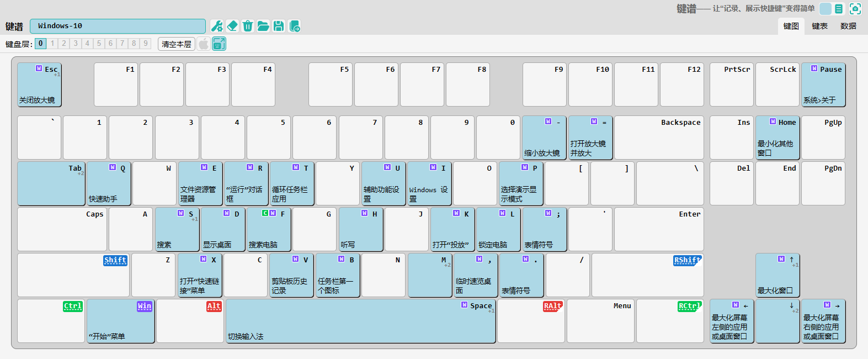Click the floppy disk save icon
Screen dimensions: 868x359
279,26
